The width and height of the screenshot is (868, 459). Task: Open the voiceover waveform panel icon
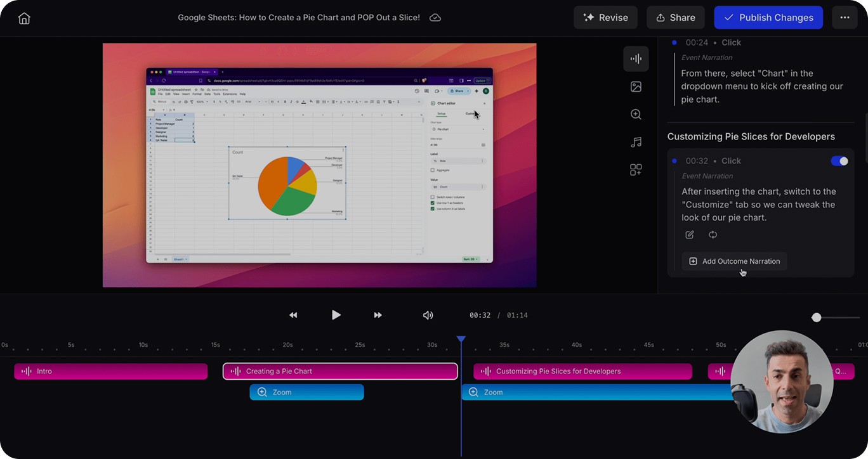coord(636,59)
